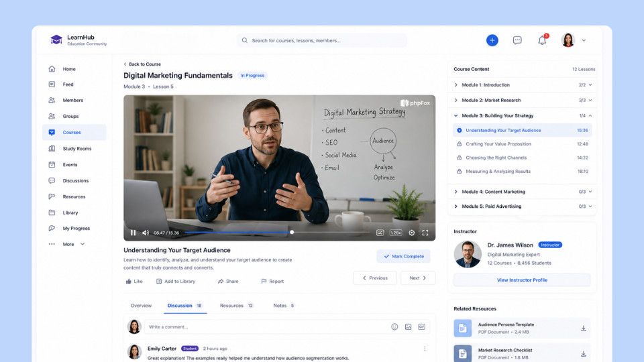Like this lesson

pyautogui.click(x=134, y=281)
